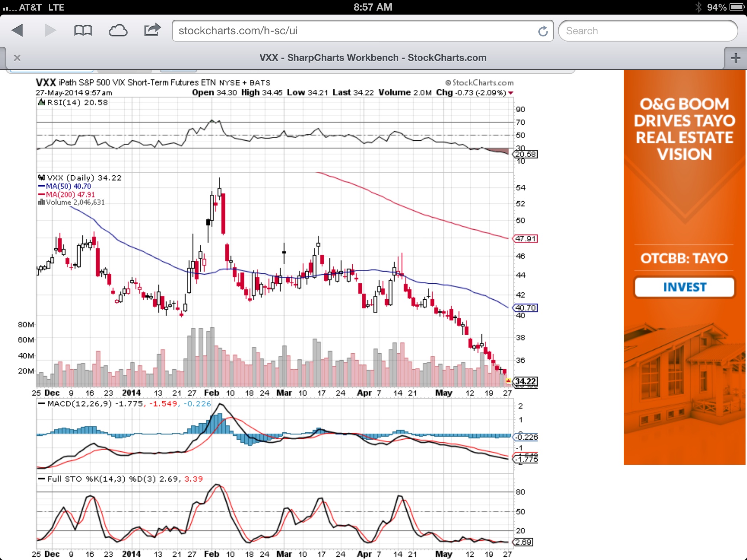747x560 pixels.
Task: Open the bookmarks book icon
Action: 83,31
